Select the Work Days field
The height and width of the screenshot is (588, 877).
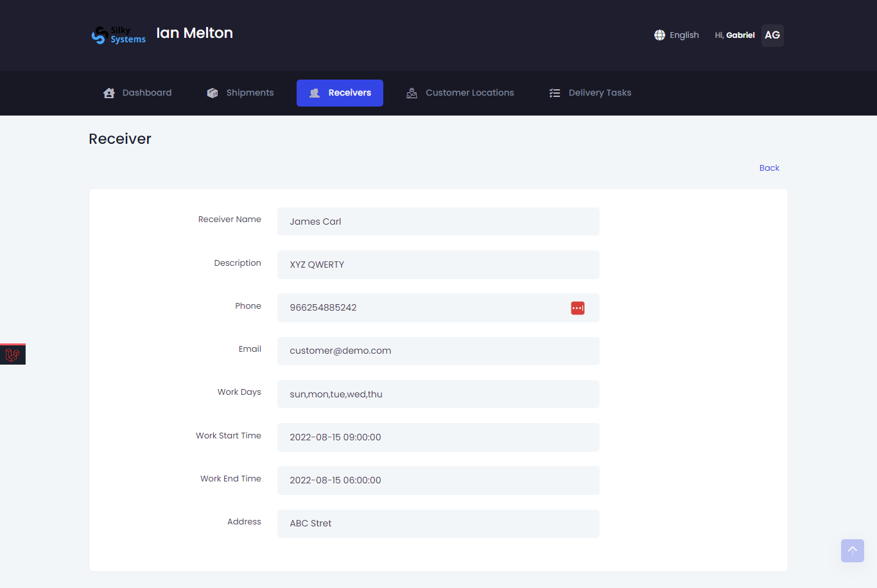438,394
